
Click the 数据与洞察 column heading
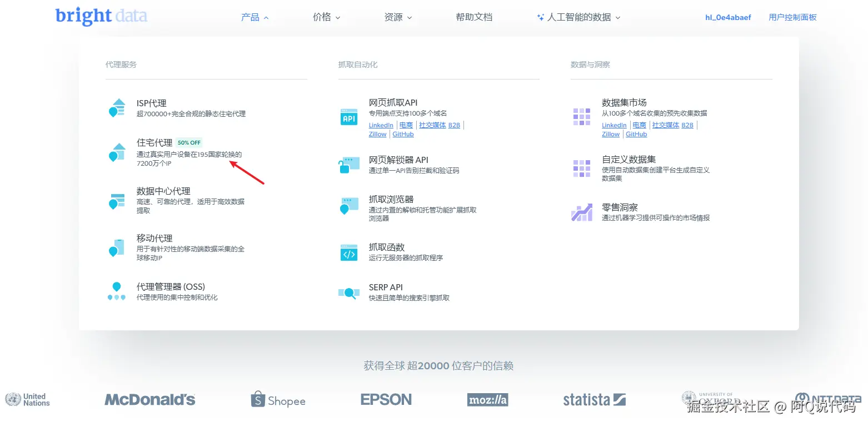[590, 65]
